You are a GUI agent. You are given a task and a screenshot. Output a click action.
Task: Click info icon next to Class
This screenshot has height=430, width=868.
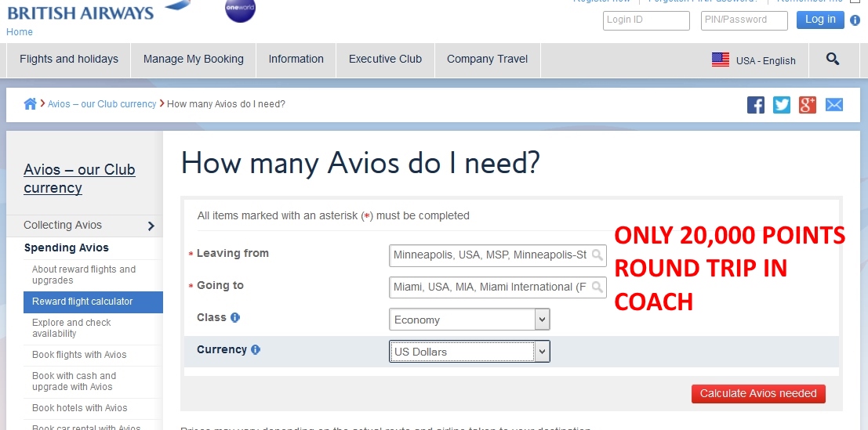[235, 318]
